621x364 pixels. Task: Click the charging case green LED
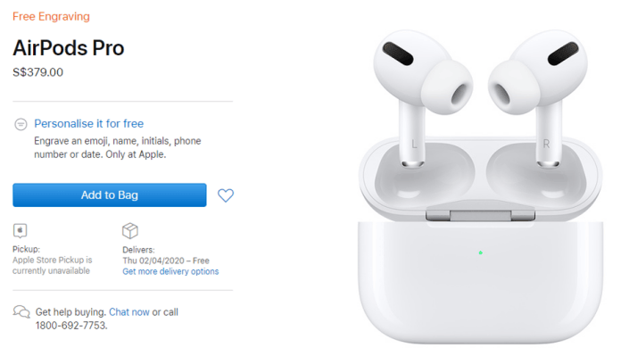coord(480,252)
